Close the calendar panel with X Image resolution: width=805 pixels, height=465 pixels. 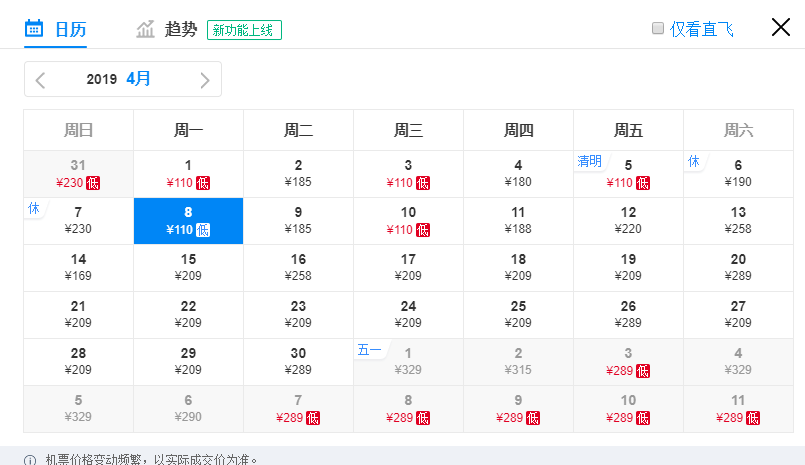click(x=780, y=27)
